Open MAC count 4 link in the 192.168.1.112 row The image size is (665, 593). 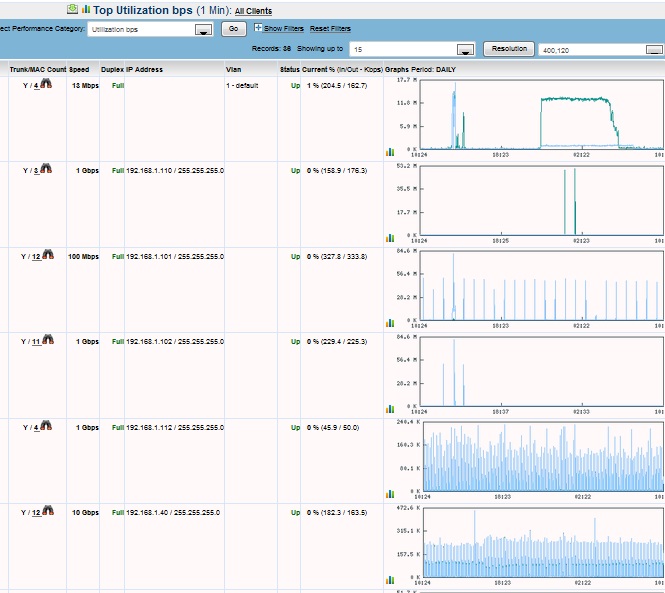coord(36,428)
